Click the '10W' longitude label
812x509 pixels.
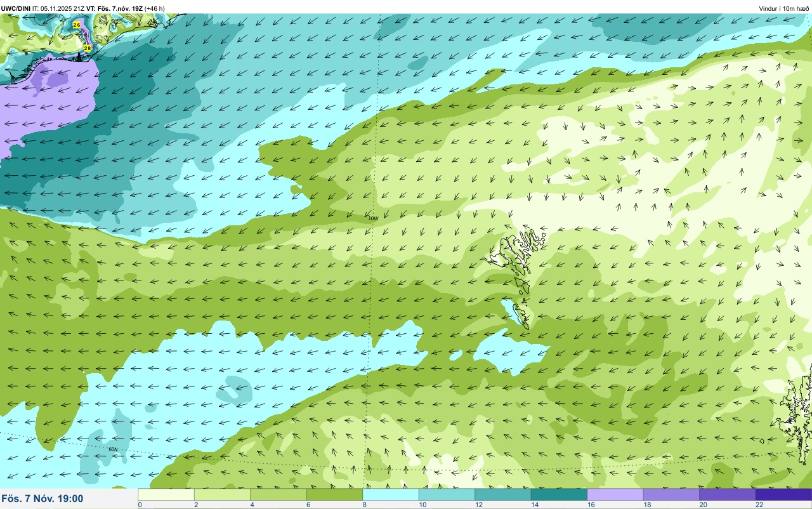(373, 218)
